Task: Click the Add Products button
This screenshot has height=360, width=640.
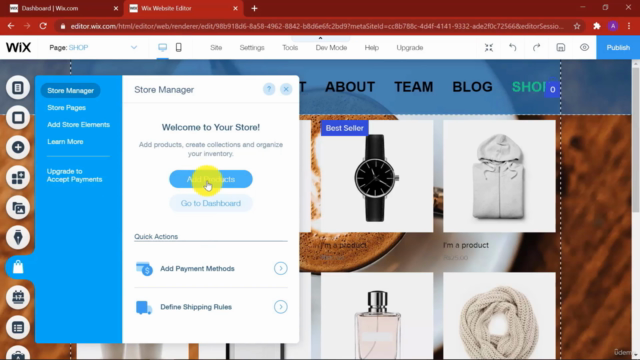Action: click(x=211, y=179)
